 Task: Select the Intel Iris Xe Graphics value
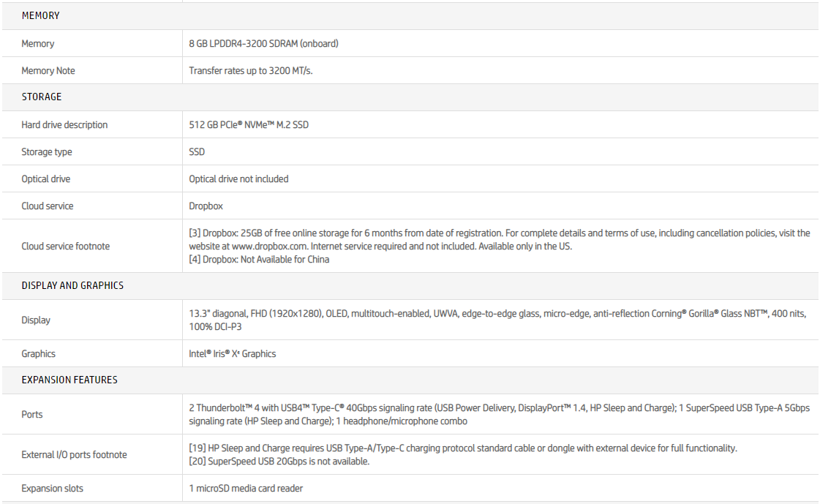233,354
